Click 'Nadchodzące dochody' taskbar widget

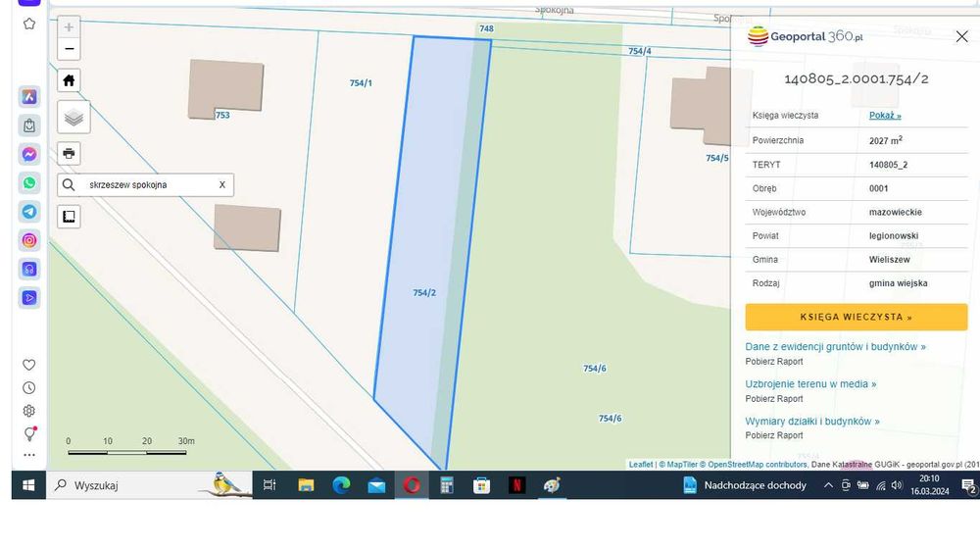[x=745, y=485]
